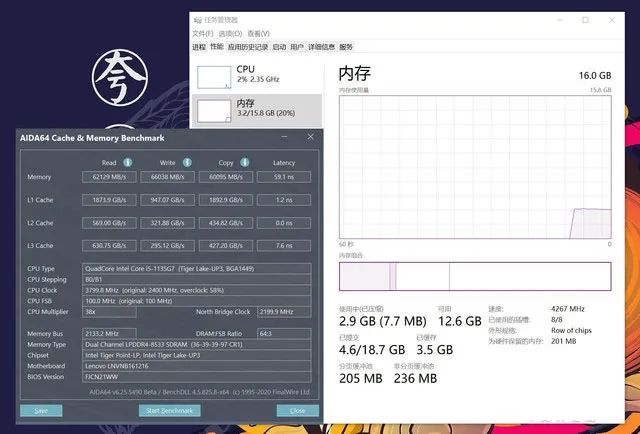
Task: Click the L3 Cache Latency value 7.6 ns
Action: tap(284, 245)
